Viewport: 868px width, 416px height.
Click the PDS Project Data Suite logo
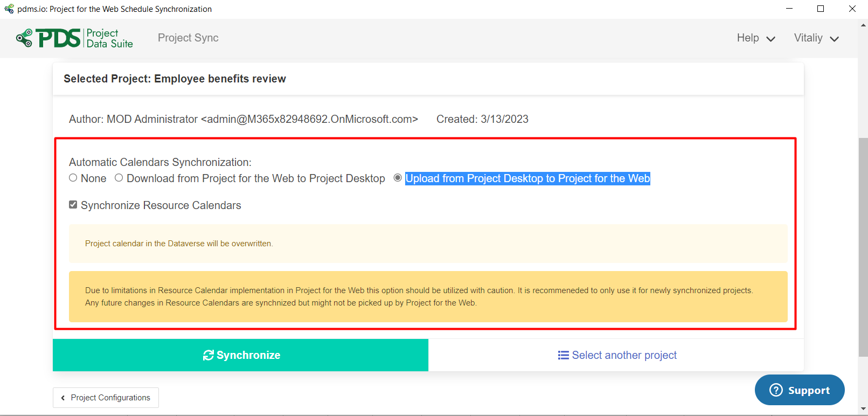click(74, 38)
